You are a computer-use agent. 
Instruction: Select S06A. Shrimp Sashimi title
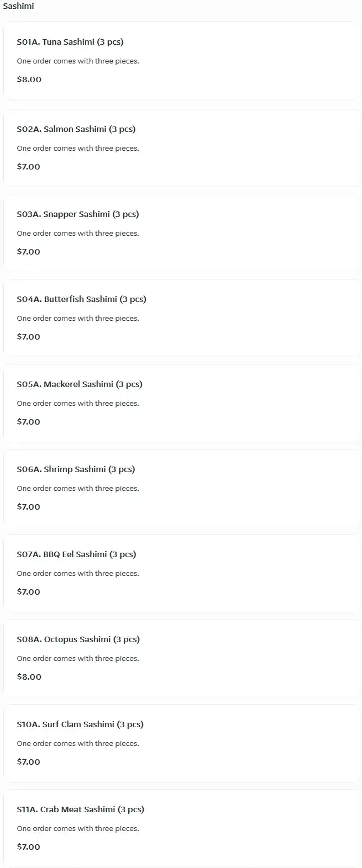coord(76,469)
